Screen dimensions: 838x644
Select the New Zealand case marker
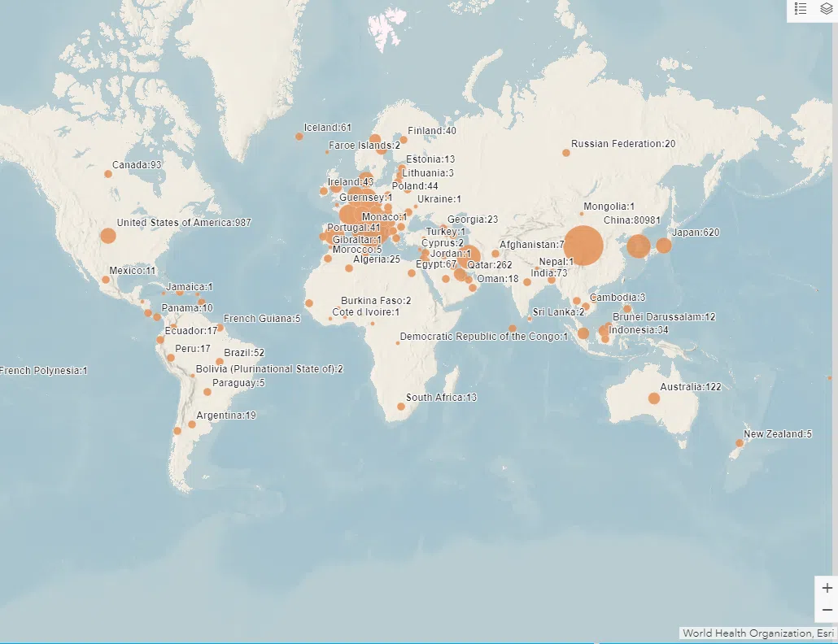[740, 443]
